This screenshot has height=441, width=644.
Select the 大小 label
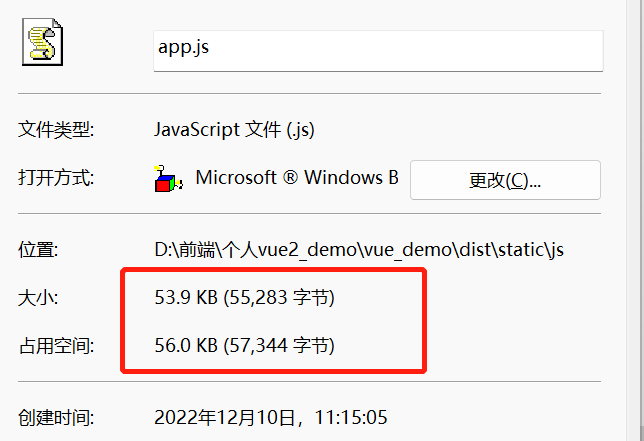(x=38, y=297)
